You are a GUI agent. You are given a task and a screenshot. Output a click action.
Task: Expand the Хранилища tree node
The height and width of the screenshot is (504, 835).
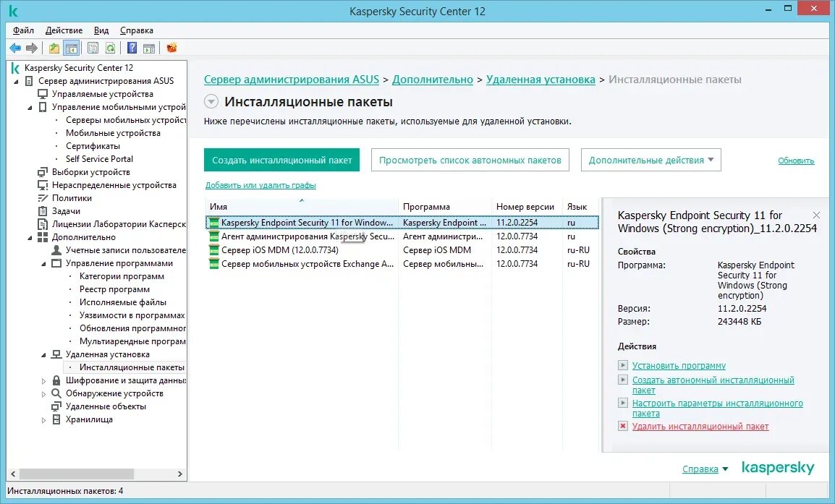click(43, 420)
